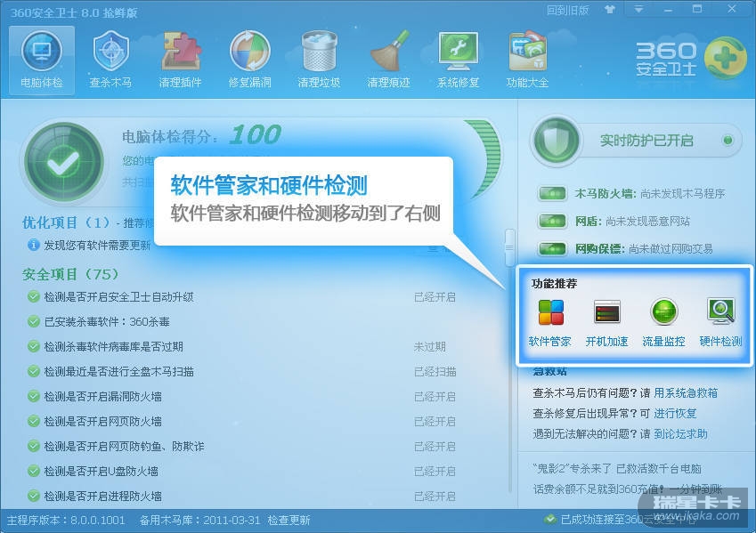This screenshot has width=756, height=533.
Task: Select row 已安装杀毒软件：360杀毒
Action: pyautogui.click(x=241, y=321)
